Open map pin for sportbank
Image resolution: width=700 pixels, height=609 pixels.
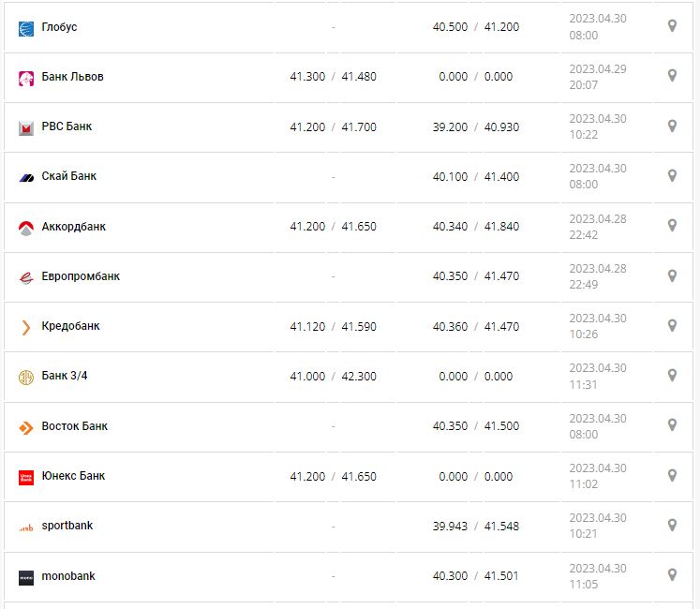672,526
